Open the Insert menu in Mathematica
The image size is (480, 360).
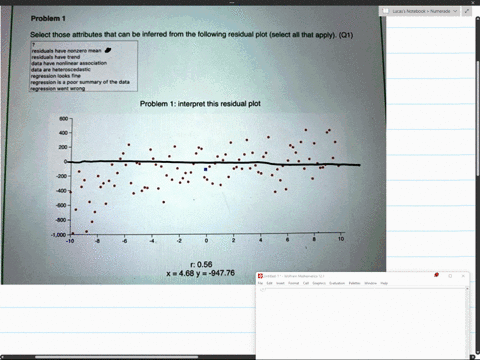pyautogui.click(x=280, y=283)
